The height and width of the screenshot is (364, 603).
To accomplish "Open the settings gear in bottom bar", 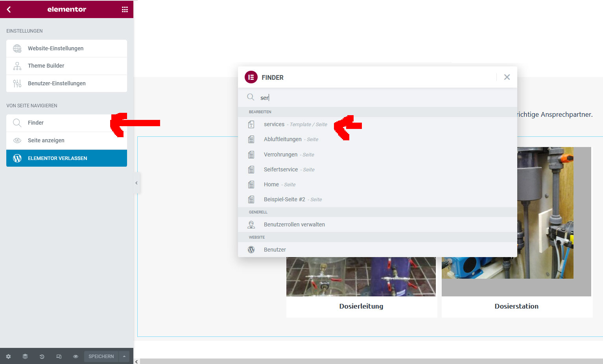I will [8, 357].
